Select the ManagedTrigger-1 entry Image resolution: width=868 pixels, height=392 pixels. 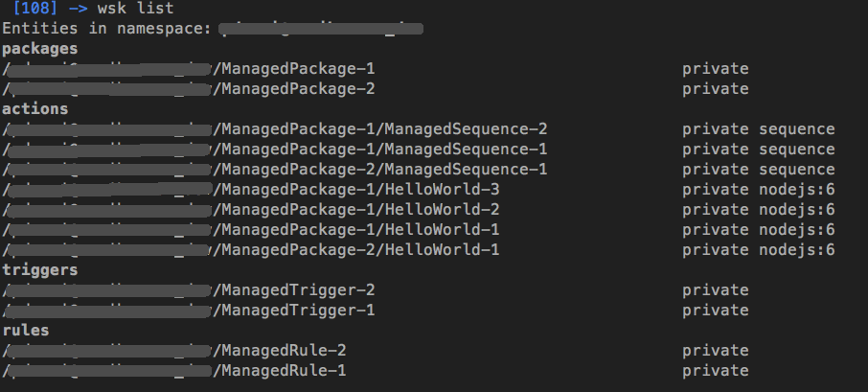pos(293,311)
